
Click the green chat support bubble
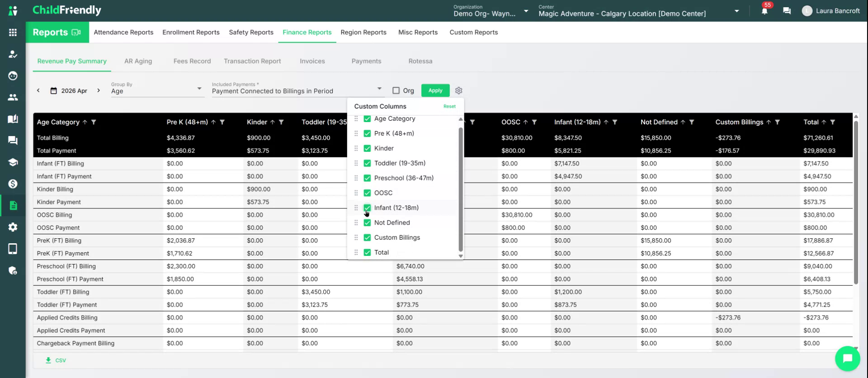click(847, 358)
